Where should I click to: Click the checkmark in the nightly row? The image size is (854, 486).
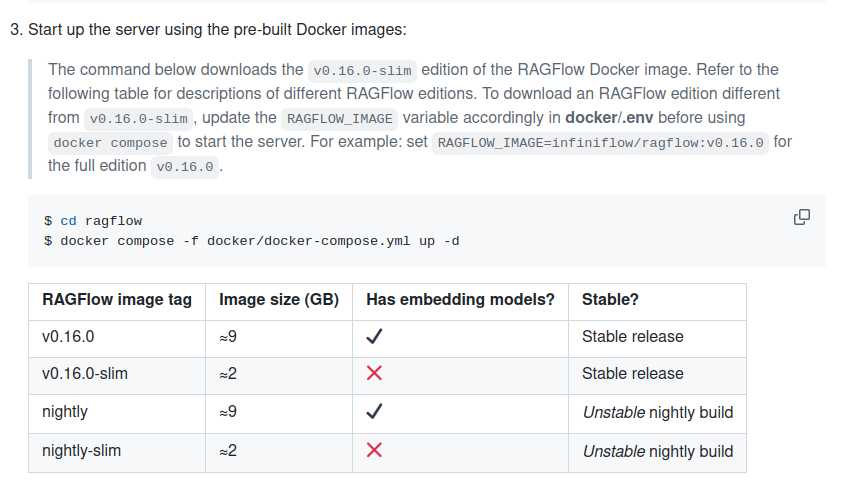[x=374, y=412]
